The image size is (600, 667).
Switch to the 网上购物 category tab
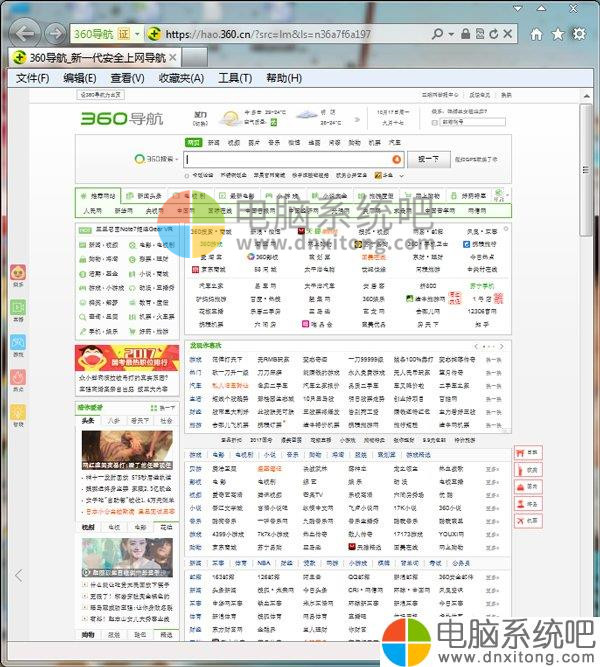tap(422, 196)
